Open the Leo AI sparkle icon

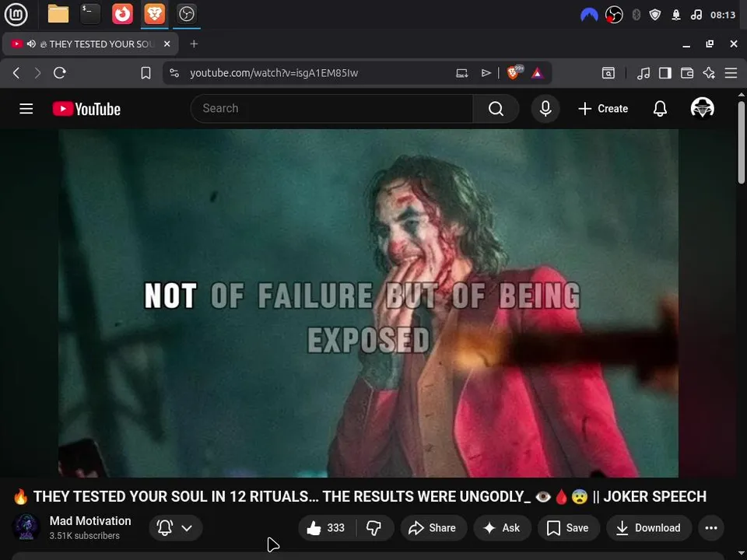pyautogui.click(x=709, y=73)
